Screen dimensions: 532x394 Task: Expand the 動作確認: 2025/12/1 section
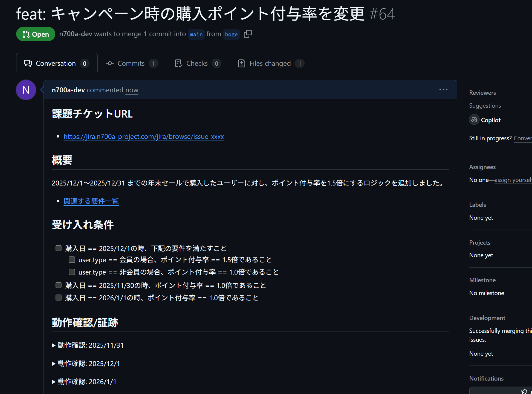[x=54, y=364]
